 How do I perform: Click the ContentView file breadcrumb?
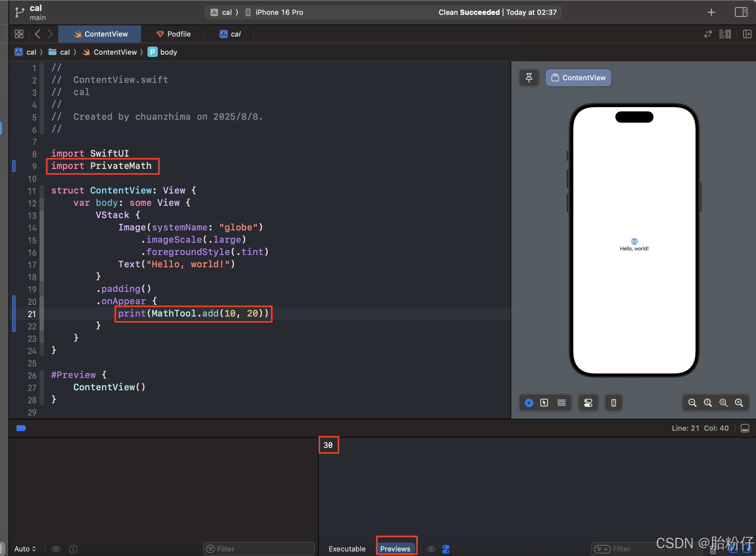[x=110, y=52]
